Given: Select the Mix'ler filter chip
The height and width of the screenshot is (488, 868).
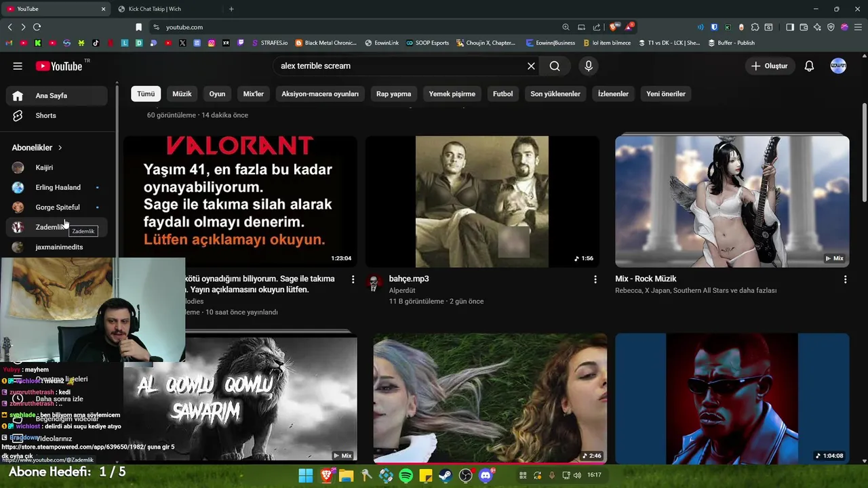Looking at the screenshot, I should coord(254,94).
